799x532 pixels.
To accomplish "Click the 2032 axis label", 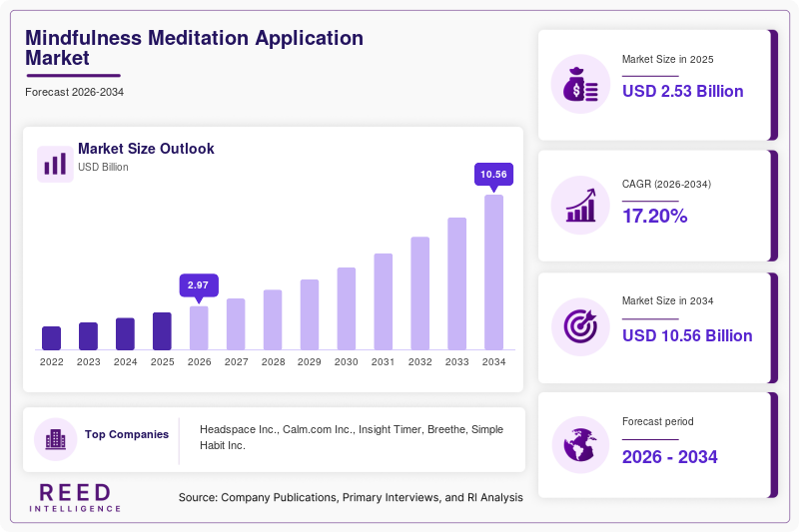I will pyautogui.click(x=419, y=362).
